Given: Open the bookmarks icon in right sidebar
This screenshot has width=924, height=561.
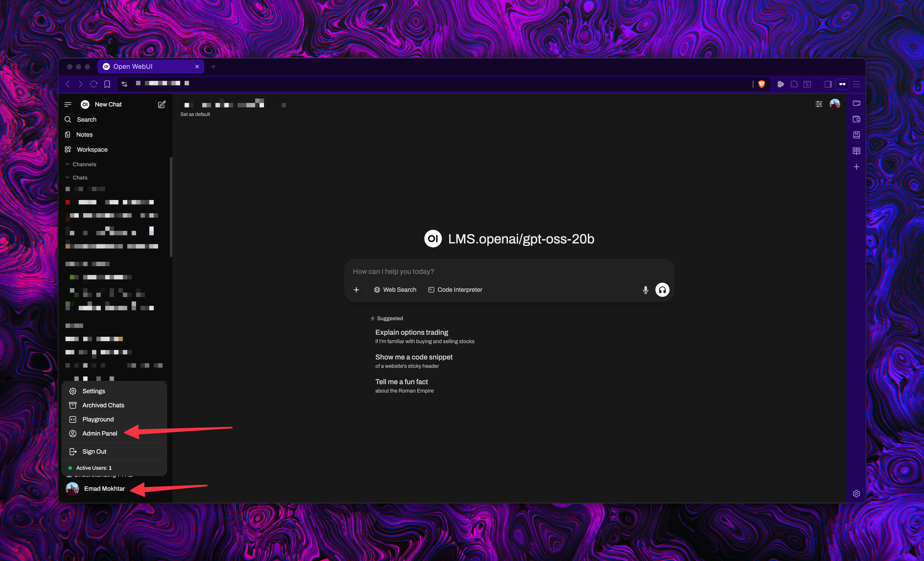Looking at the screenshot, I should click(x=856, y=135).
